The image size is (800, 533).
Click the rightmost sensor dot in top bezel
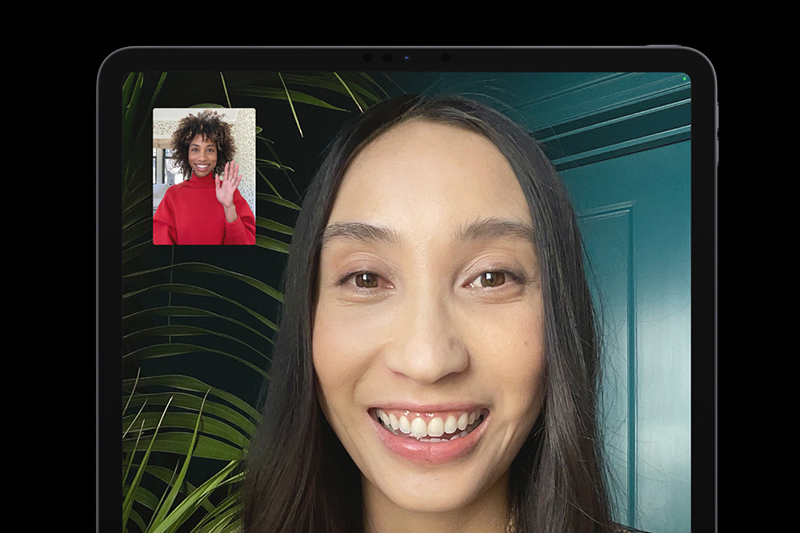[445, 58]
